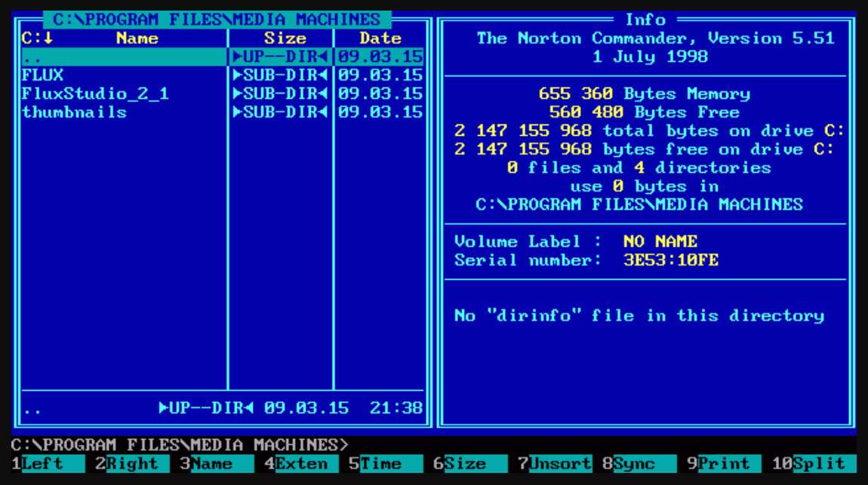Viewport: 868px width, 485px height.
Task: Click the 2 Right function key
Action: click(x=132, y=463)
